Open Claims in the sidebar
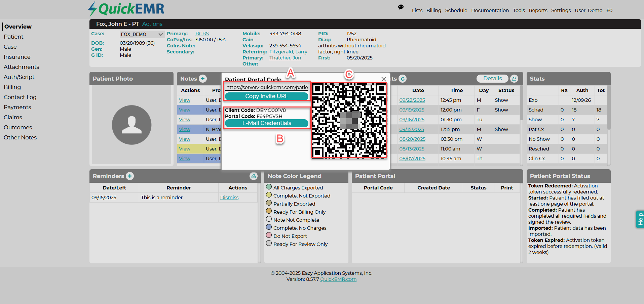Viewport: 644px width, 304px height. pyautogui.click(x=13, y=117)
